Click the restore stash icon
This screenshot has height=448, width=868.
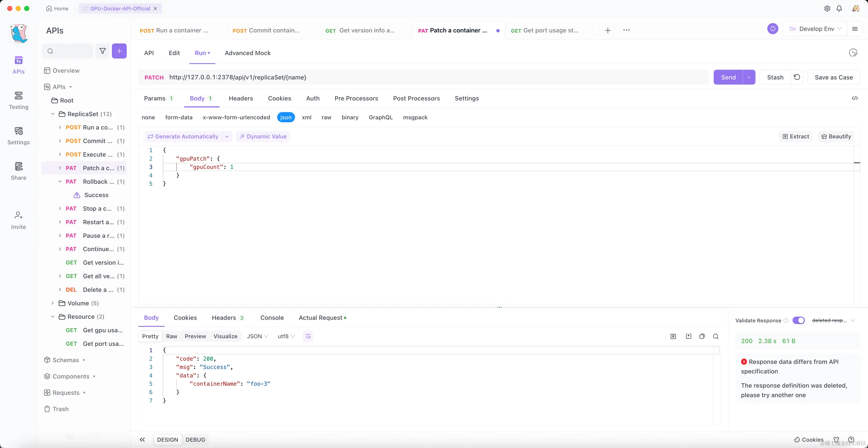[797, 77]
